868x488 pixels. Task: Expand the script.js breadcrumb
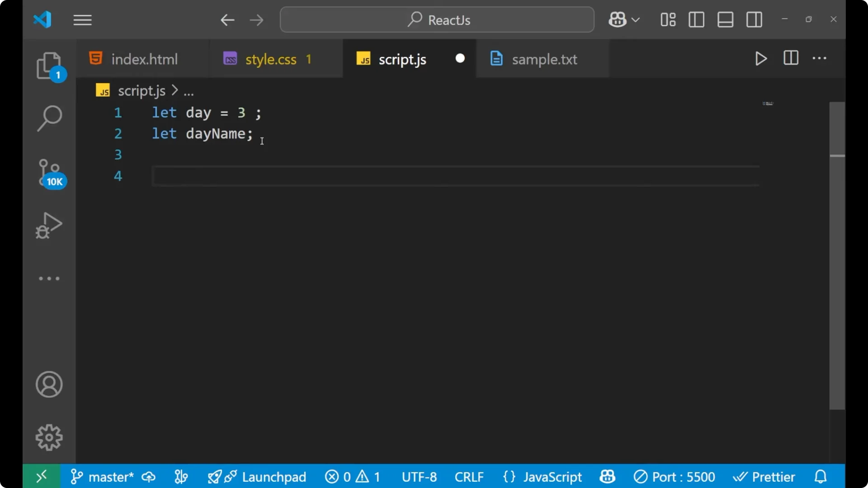pos(189,90)
